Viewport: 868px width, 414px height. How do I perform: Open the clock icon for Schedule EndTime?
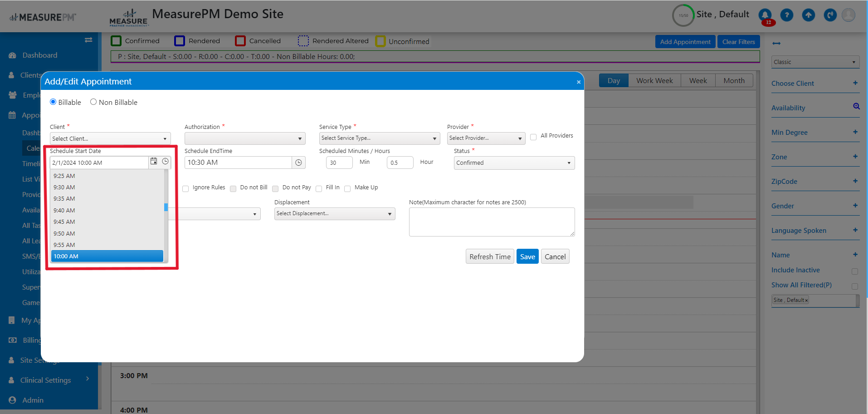tap(298, 163)
